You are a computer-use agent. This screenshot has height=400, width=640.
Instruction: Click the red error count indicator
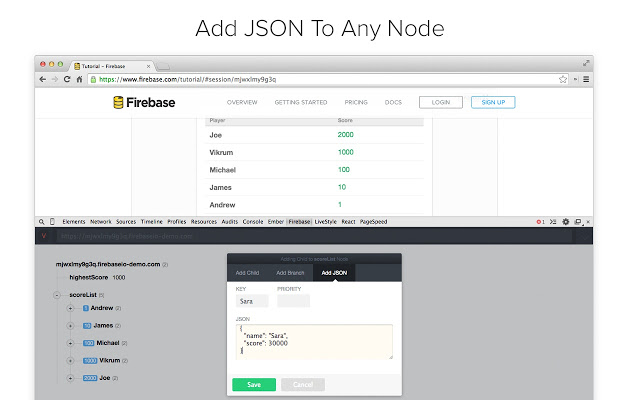point(540,222)
